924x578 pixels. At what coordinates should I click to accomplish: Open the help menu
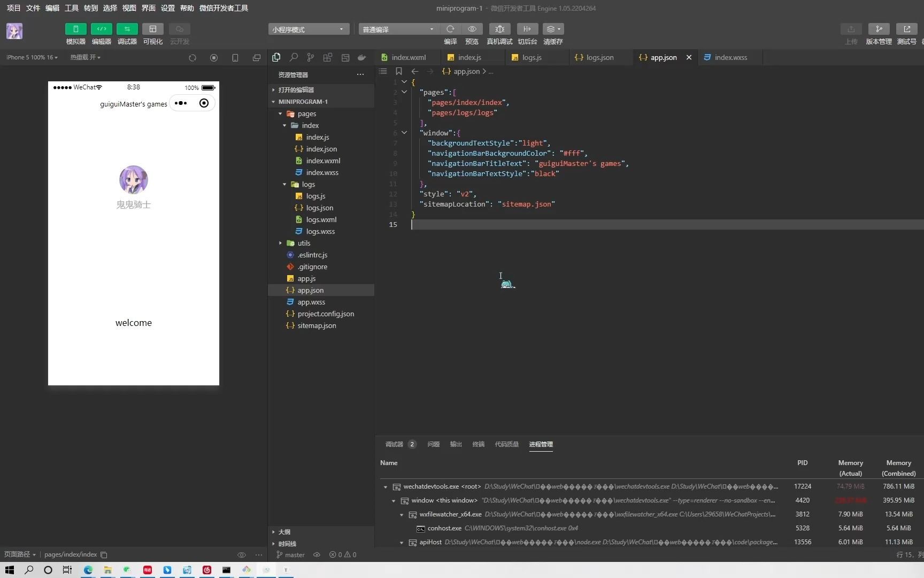(x=187, y=8)
